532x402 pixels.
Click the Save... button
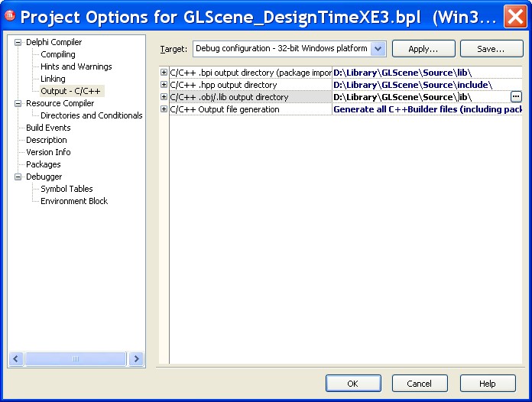(491, 49)
